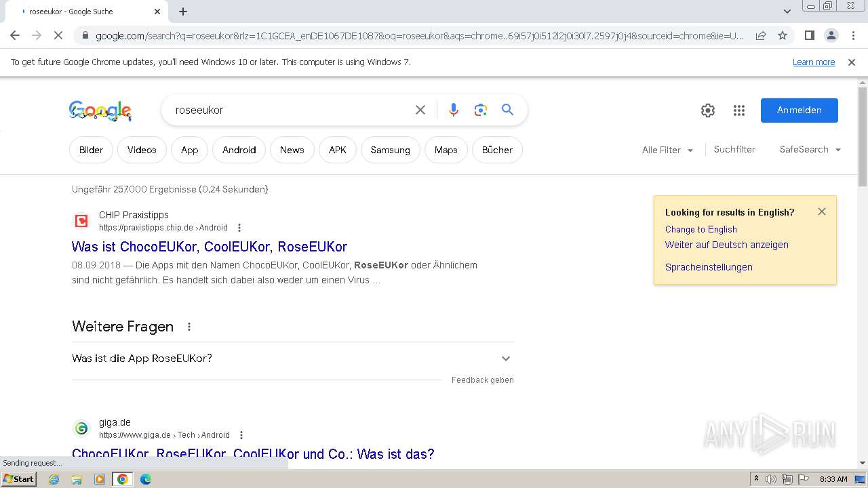The height and width of the screenshot is (488, 868).
Task: Open Weitere Fragen three-dot menu
Action: click(189, 327)
